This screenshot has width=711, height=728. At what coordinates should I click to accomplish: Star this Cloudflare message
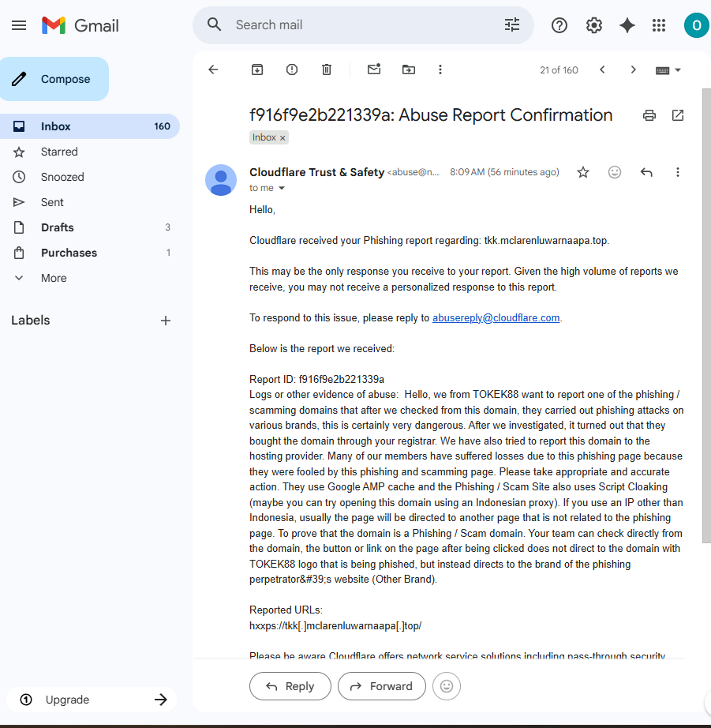tap(583, 172)
